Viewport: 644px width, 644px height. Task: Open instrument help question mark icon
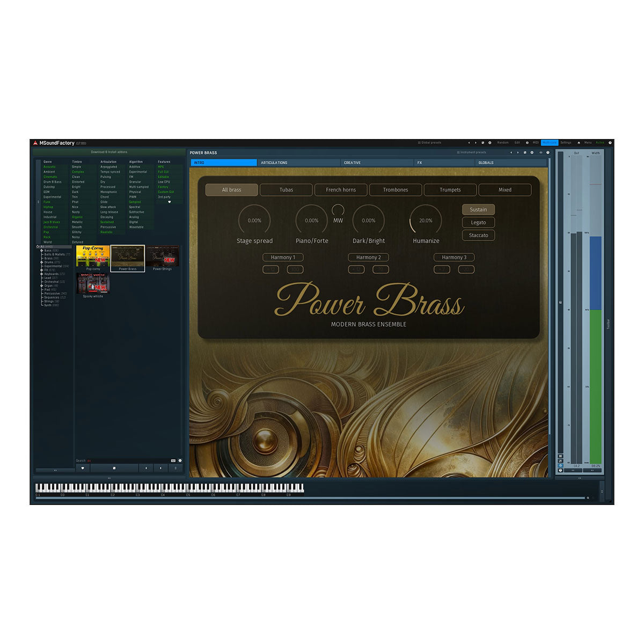pos(548,152)
